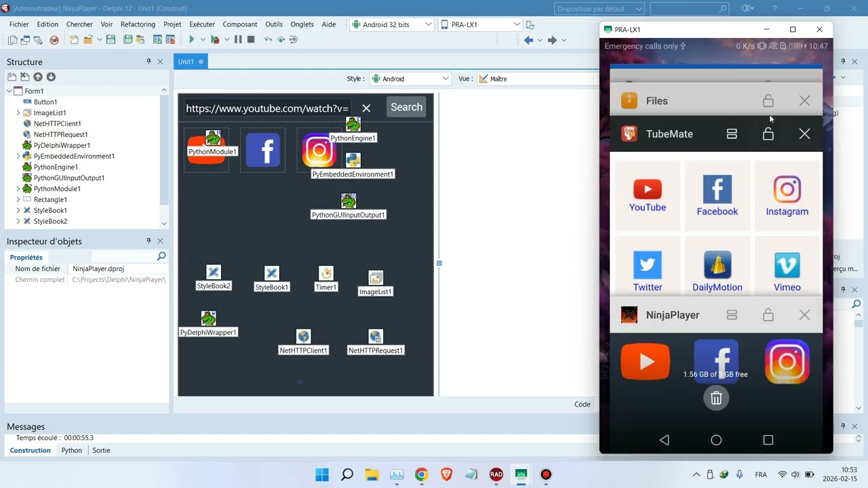
Task: Tap the Android Recents square button
Action: coord(768,440)
